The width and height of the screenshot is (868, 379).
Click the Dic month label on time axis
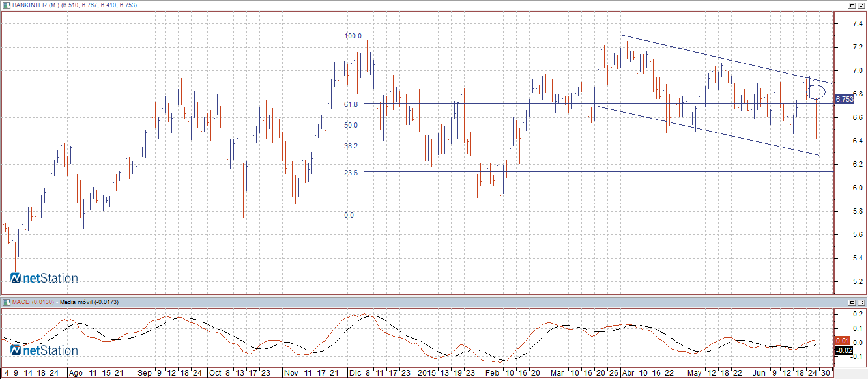[x=354, y=373]
